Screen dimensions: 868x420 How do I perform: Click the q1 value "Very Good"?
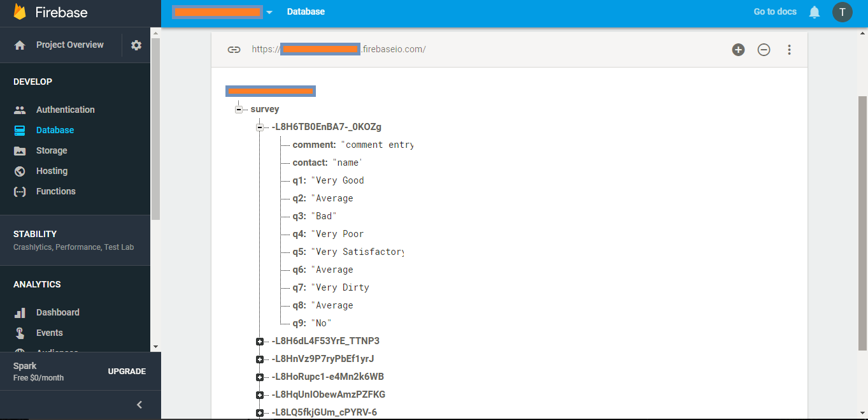[x=338, y=180]
